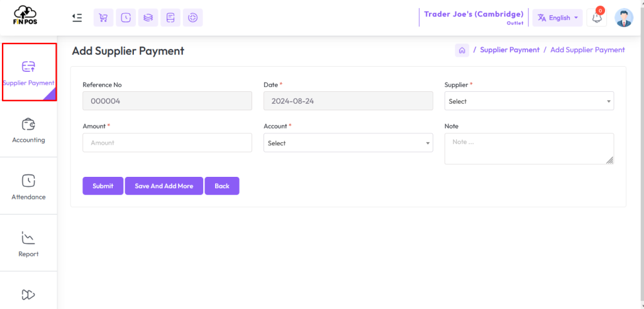This screenshot has width=644, height=309.
Task: Expand the Supplier select dropdown
Action: 529,101
